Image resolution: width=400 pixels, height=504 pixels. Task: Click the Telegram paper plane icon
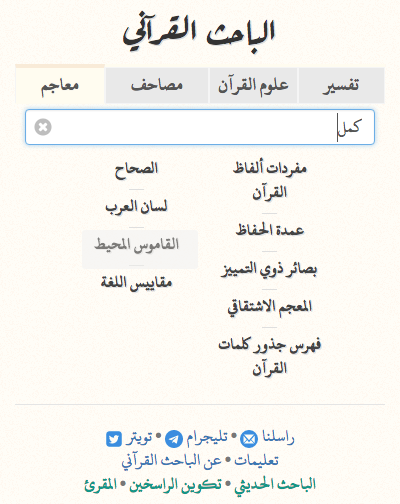[x=174, y=439]
